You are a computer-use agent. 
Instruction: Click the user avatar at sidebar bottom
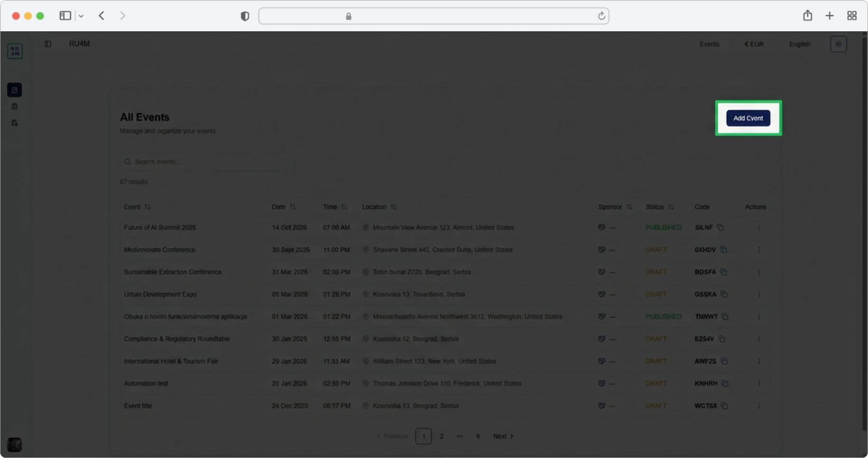(x=15, y=445)
